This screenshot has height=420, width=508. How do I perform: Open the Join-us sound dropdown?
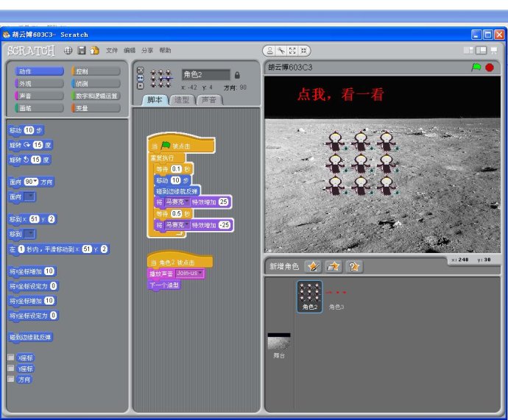(200, 273)
